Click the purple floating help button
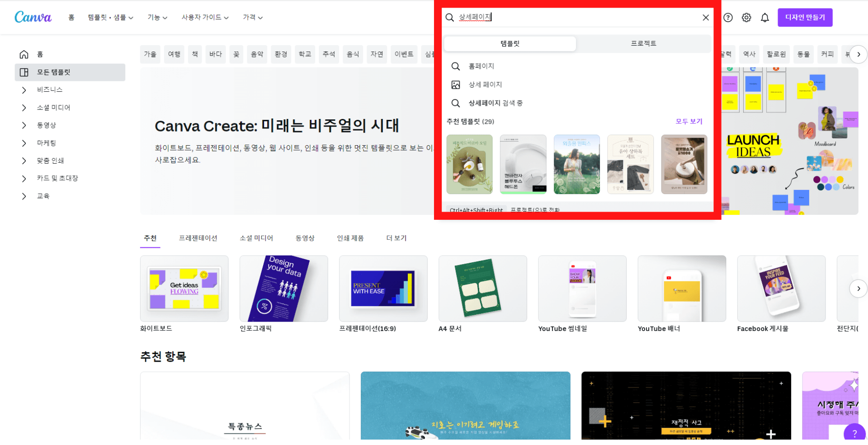 pos(854,433)
